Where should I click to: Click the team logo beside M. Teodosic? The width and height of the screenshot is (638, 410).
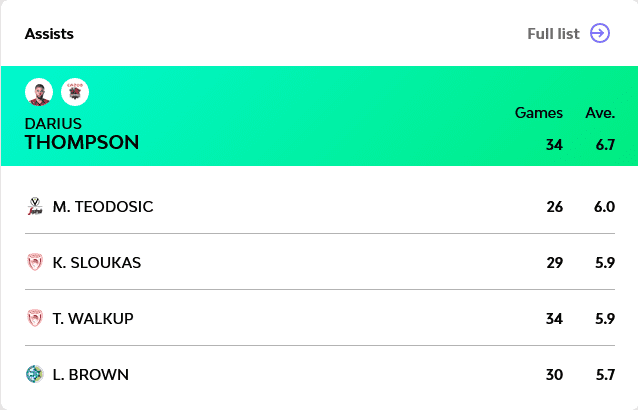[35, 207]
